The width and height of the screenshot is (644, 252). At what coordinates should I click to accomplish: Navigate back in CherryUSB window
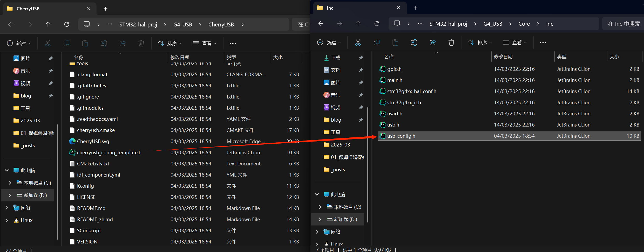point(11,24)
